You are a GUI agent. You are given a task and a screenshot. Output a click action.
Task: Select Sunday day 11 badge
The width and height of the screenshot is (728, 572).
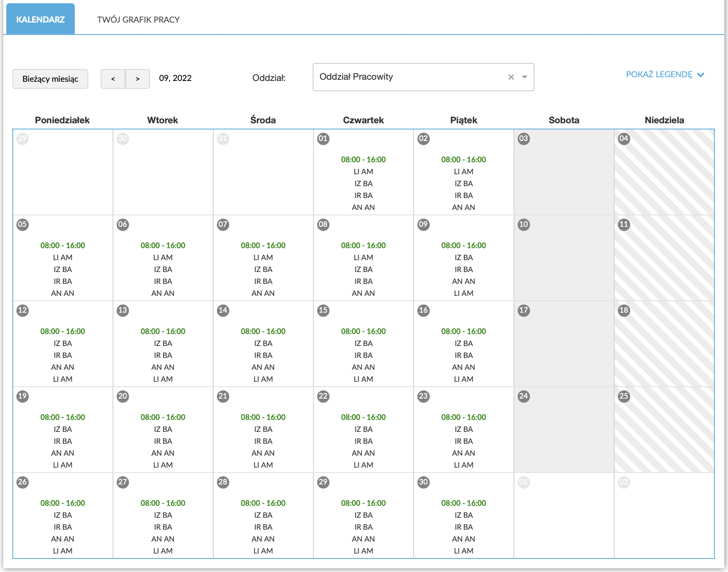coord(624,224)
